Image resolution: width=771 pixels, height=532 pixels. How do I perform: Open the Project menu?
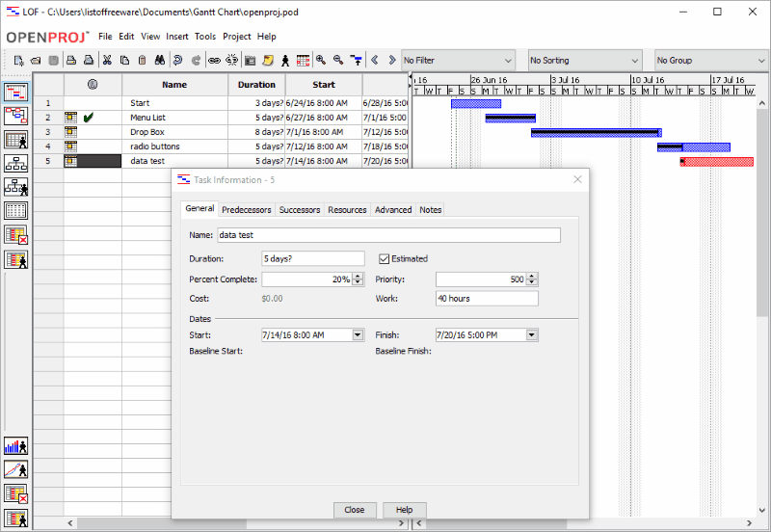(236, 37)
